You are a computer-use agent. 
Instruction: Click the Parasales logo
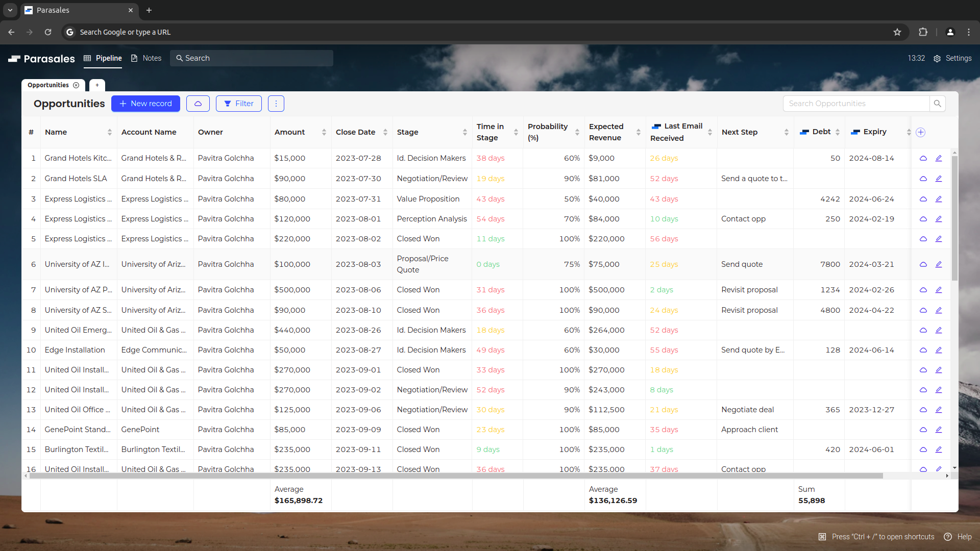[41, 59]
